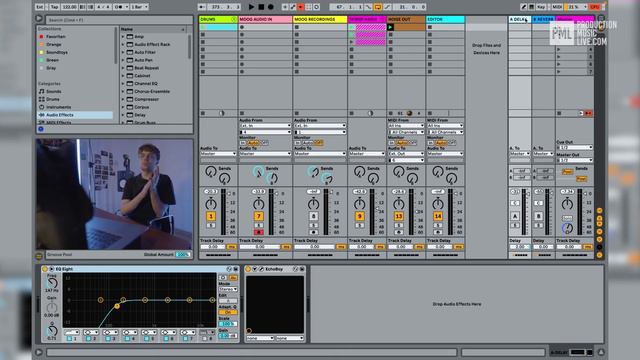Click the Play button in transport
The image size is (640, 360).
coord(251,7)
